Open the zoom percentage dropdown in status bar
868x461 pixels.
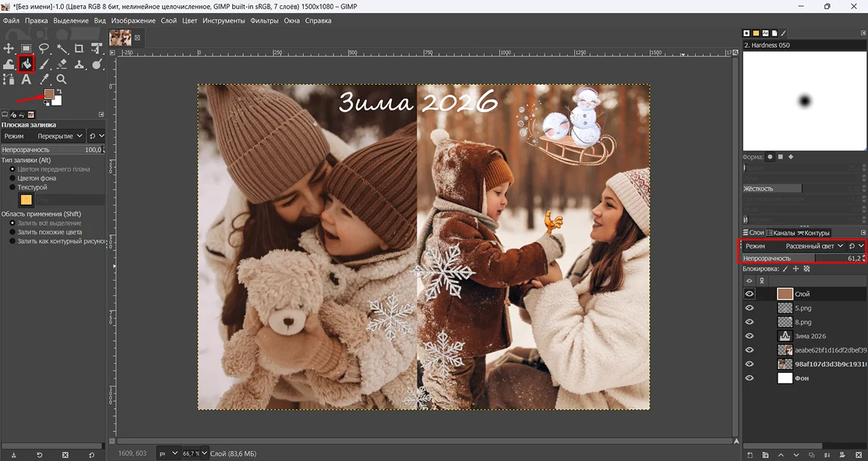205,453
